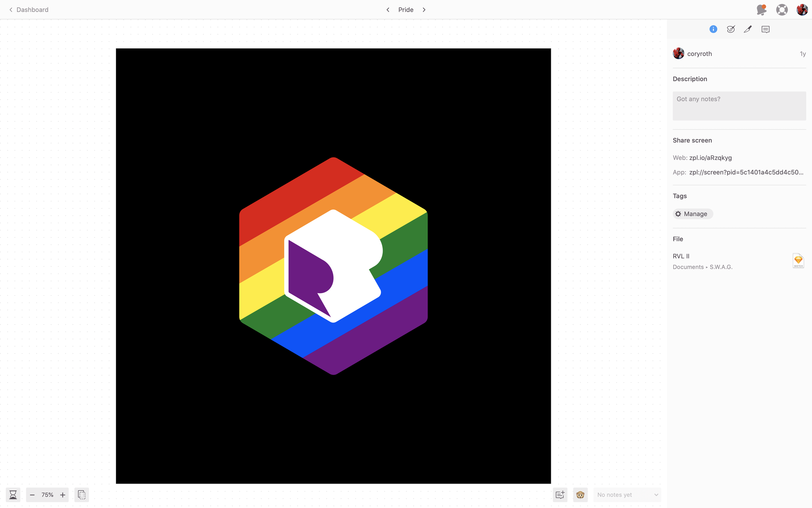Open user profile avatar in top bar

802,10
